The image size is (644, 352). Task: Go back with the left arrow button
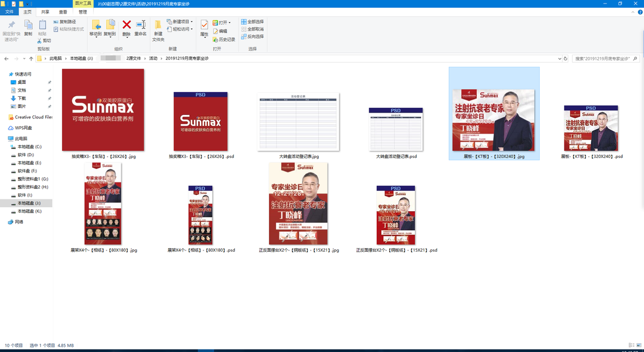pyautogui.click(x=6, y=59)
